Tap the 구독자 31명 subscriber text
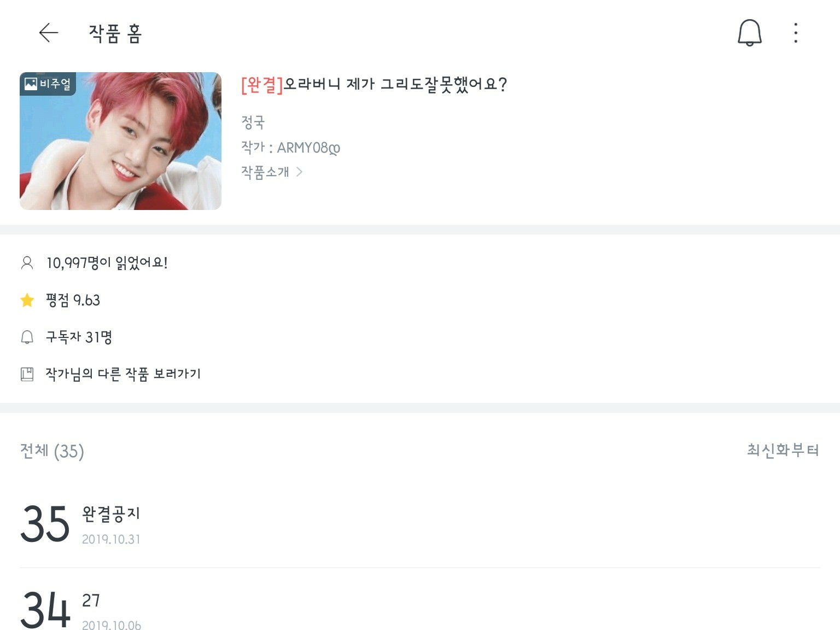 click(79, 337)
